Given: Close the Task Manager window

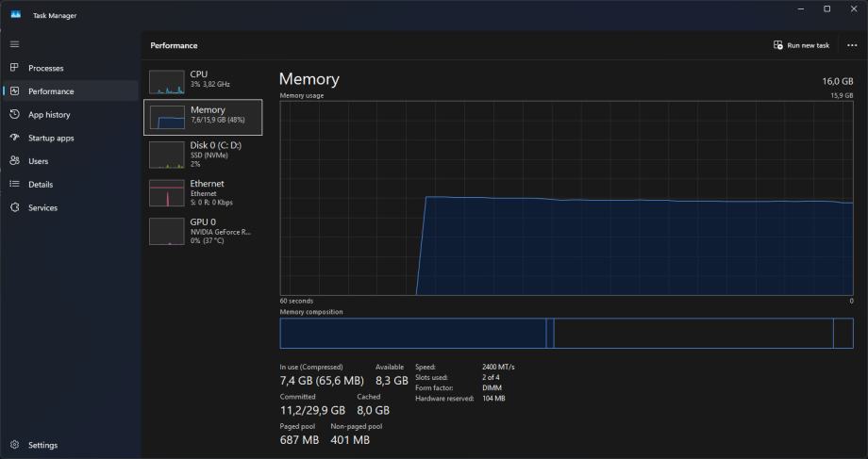Looking at the screenshot, I should pyautogui.click(x=854, y=8).
